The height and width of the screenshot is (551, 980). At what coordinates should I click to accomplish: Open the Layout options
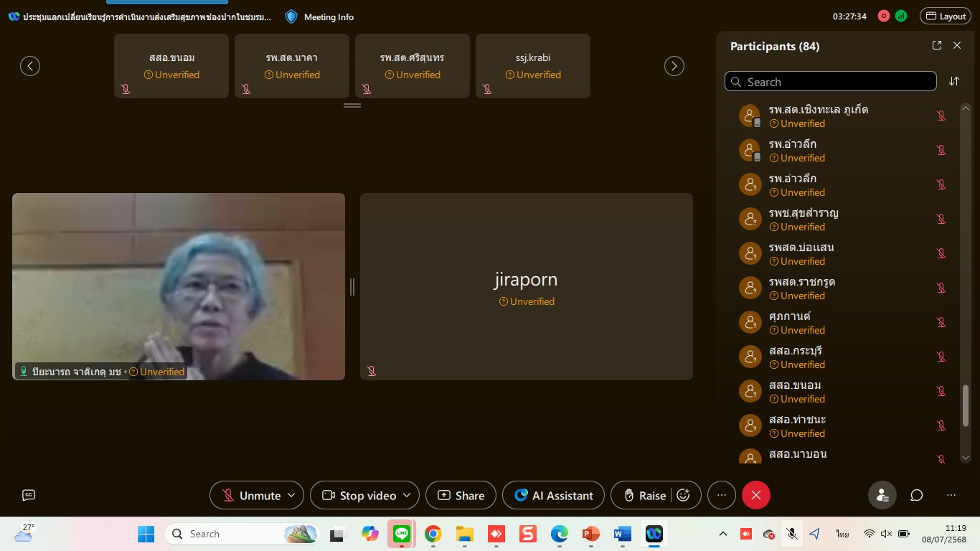(x=945, y=16)
